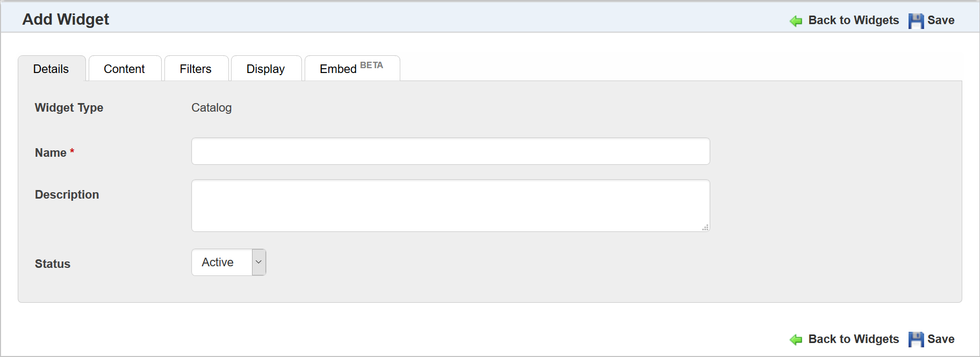The height and width of the screenshot is (357, 980).
Task: Follow the bottom 'Back to Widgets' text link
Action: (x=853, y=339)
